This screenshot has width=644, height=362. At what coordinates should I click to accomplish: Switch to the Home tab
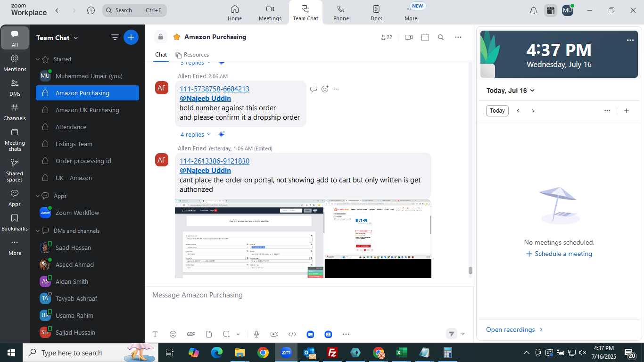point(235,13)
